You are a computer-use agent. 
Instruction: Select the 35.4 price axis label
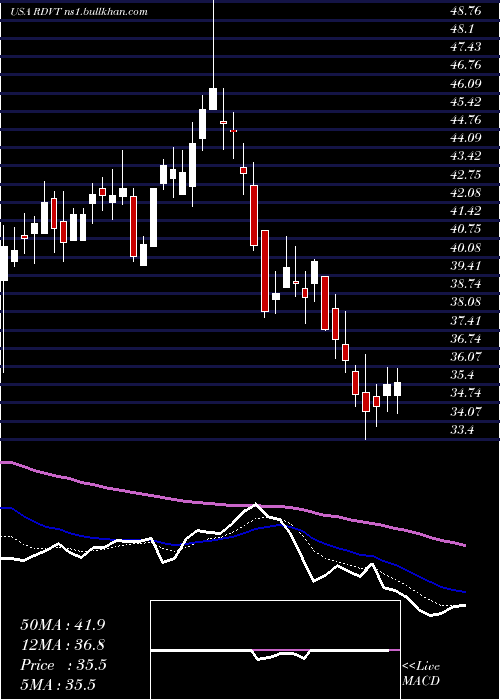pyautogui.click(x=462, y=374)
